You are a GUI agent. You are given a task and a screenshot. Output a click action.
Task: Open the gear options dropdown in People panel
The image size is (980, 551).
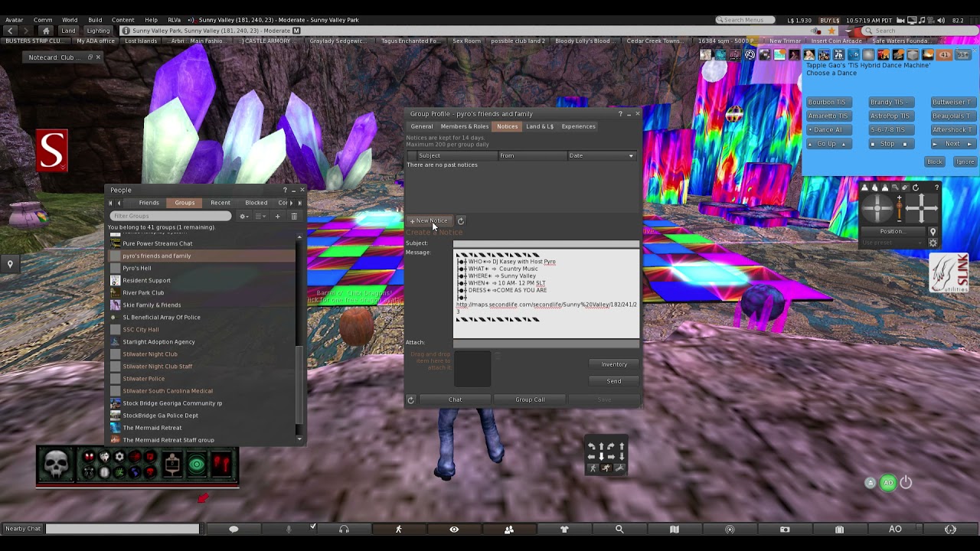(244, 217)
